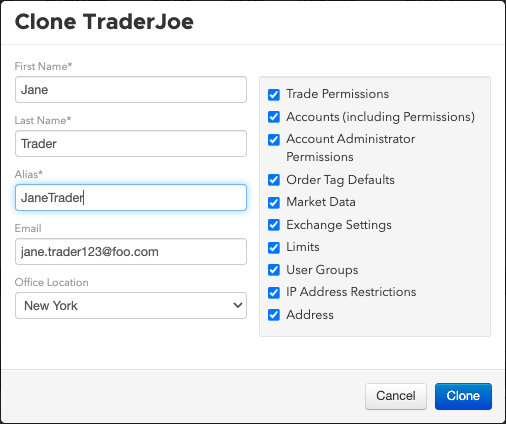
Task: Uncheck the User Groups checkbox
Action: pyautogui.click(x=274, y=270)
